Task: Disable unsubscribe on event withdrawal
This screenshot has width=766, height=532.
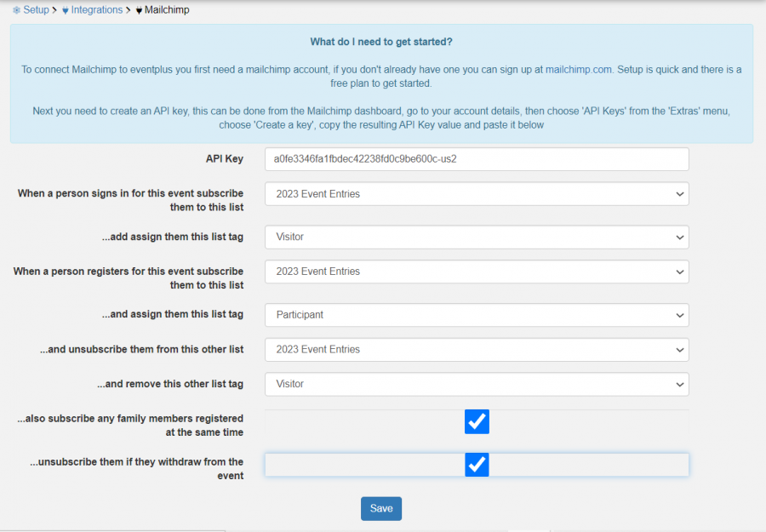Action: click(x=477, y=465)
